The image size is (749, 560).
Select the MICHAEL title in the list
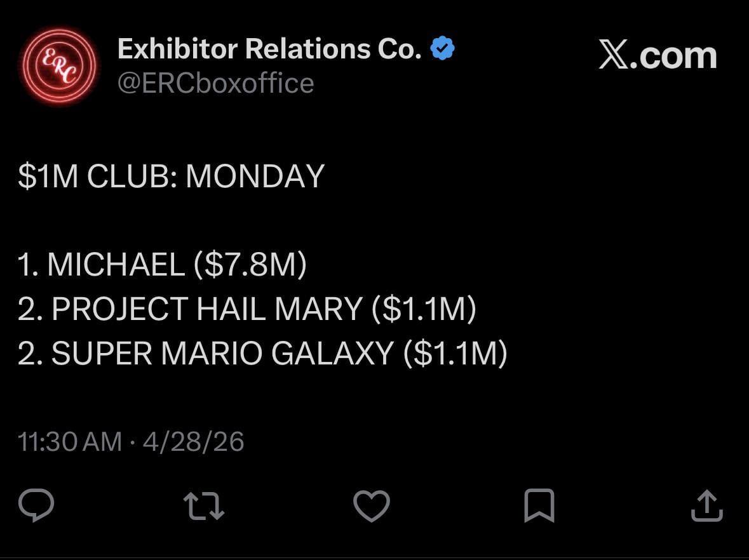(x=116, y=265)
